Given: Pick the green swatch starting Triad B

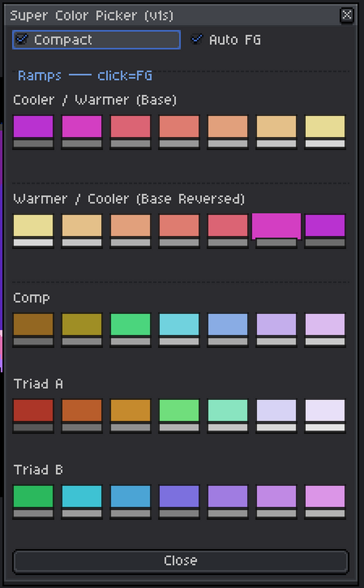Looking at the screenshot, I should pos(33,495).
